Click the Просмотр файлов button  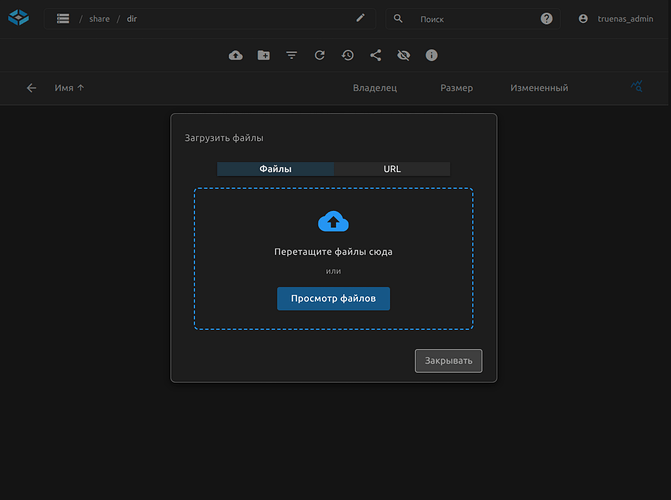coord(333,298)
